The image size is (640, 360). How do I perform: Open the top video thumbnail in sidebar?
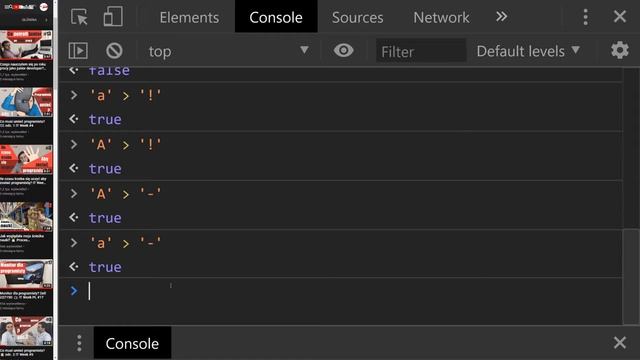tap(26, 45)
